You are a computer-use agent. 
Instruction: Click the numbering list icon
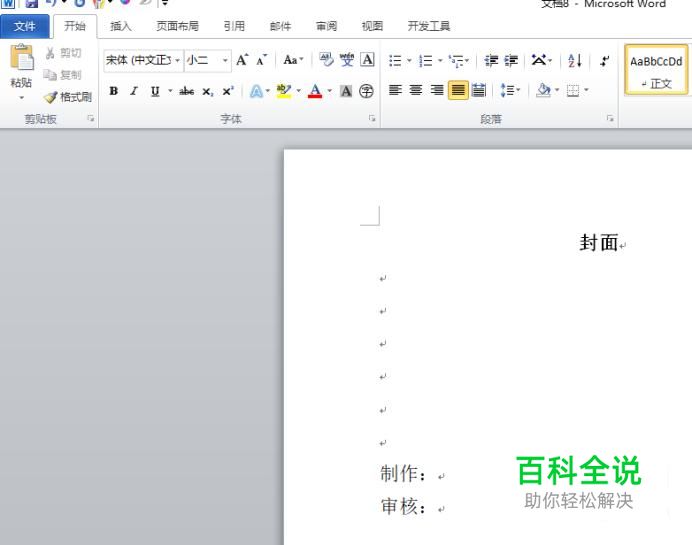(x=425, y=60)
